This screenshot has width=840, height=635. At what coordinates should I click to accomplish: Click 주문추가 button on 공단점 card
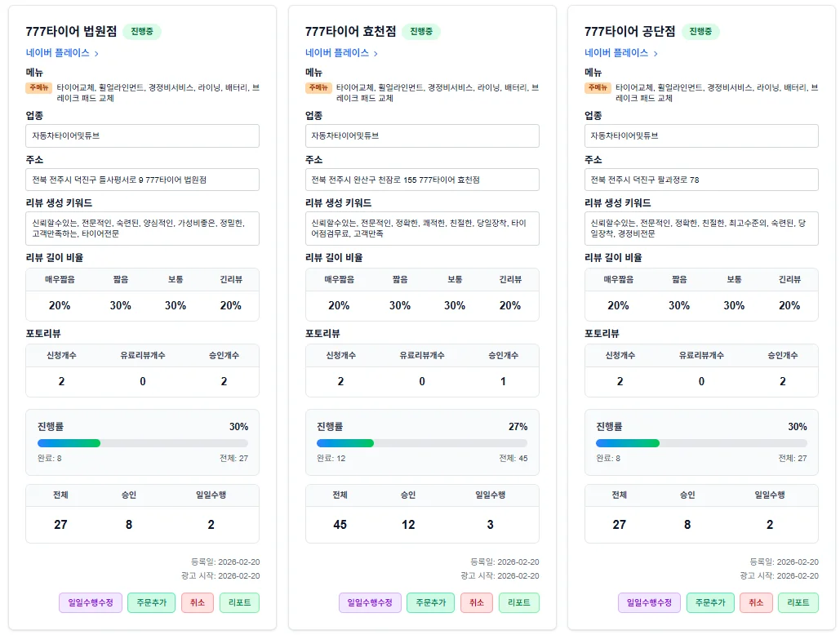(x=709, y=602)
